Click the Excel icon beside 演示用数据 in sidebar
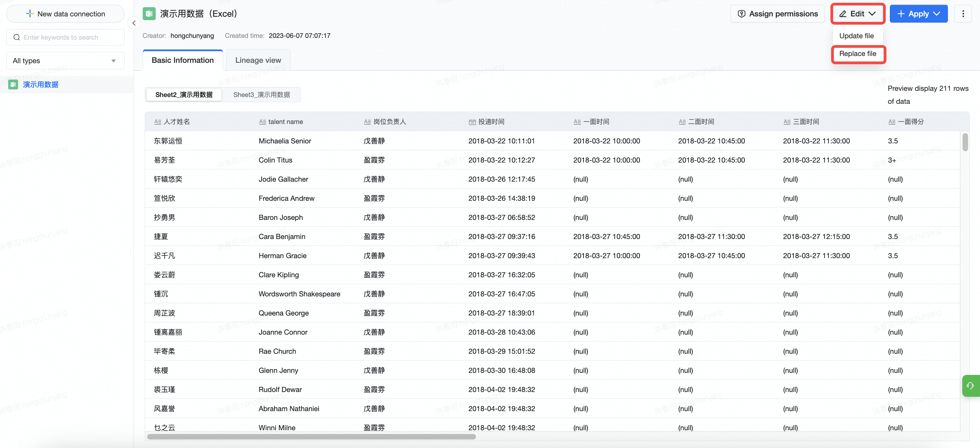 click(x=13, y=84)
